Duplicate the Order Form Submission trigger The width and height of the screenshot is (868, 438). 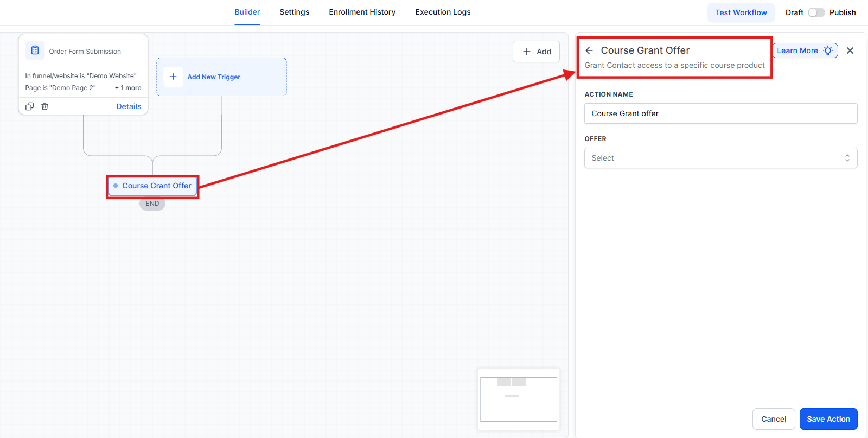pos(30,106)
